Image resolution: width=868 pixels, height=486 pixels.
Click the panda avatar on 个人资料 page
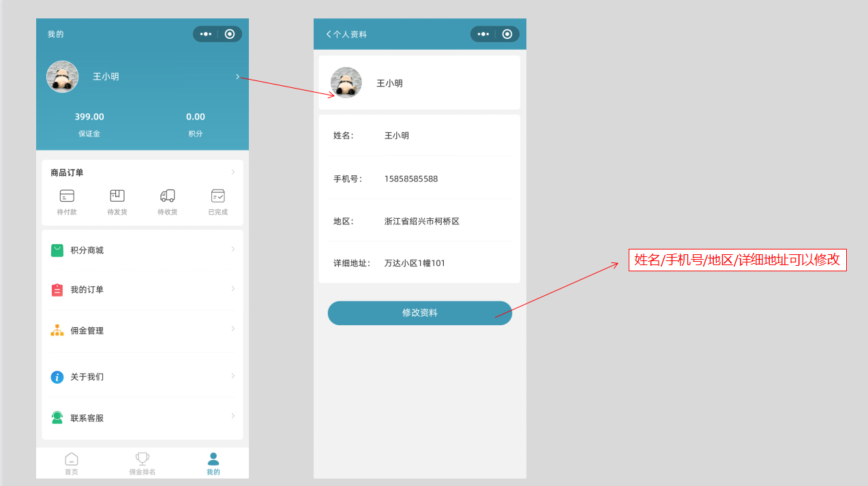(x=346, y=82)
